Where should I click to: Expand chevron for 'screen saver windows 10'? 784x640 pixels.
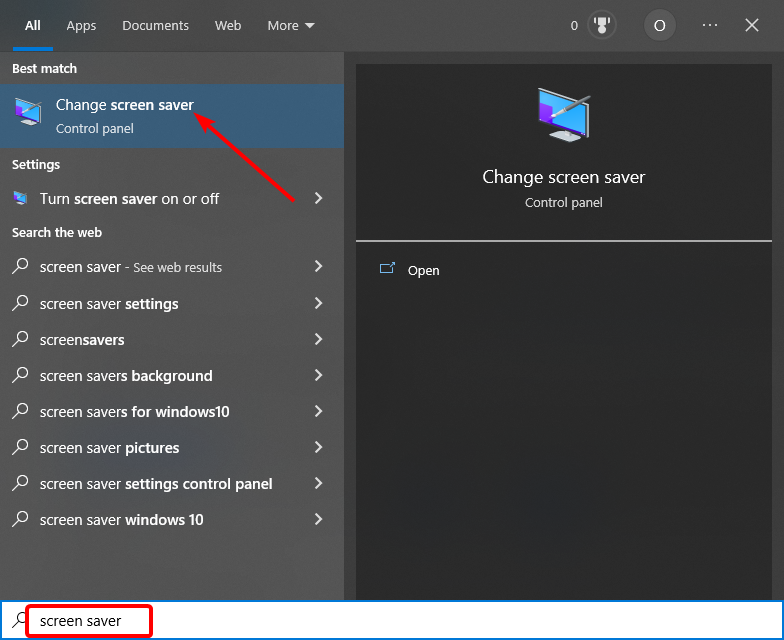(x=318, y=519)
